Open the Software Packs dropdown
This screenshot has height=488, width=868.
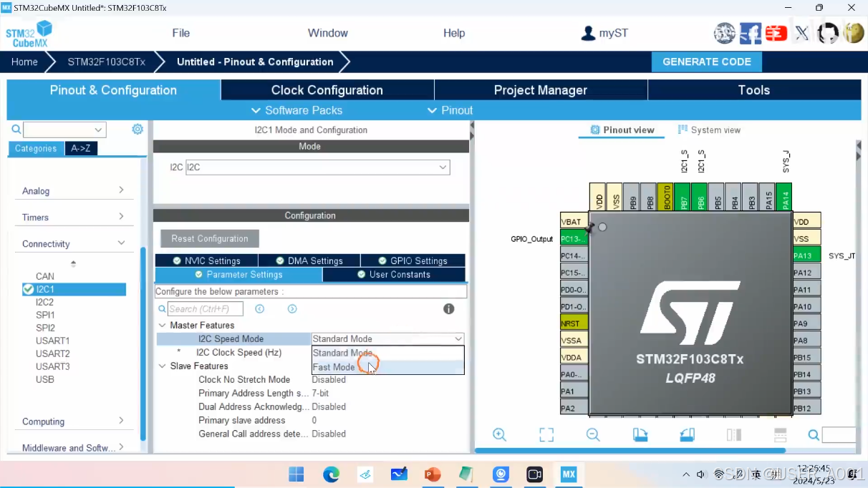point(296,110)
